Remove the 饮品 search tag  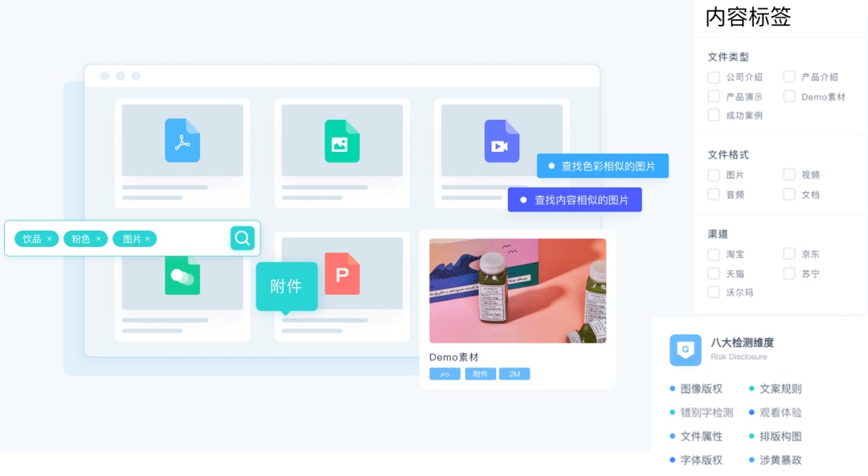[x=50, y=239]
